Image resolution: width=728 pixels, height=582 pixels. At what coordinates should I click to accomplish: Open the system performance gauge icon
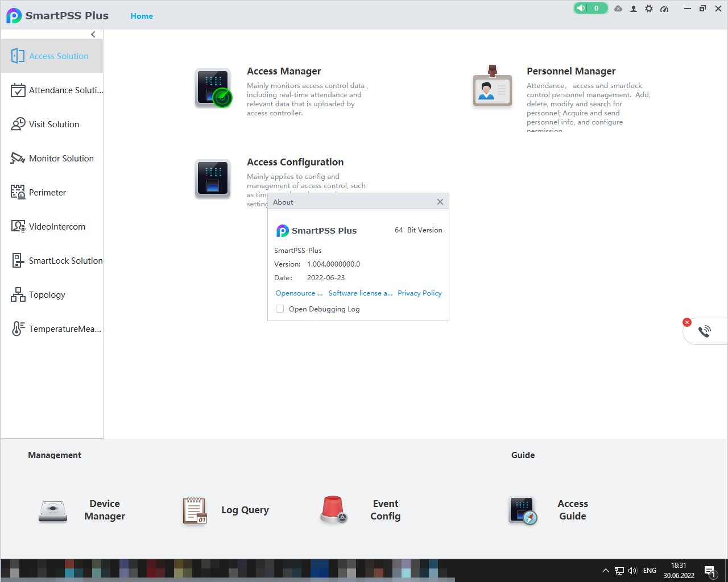tap(664, 9)
